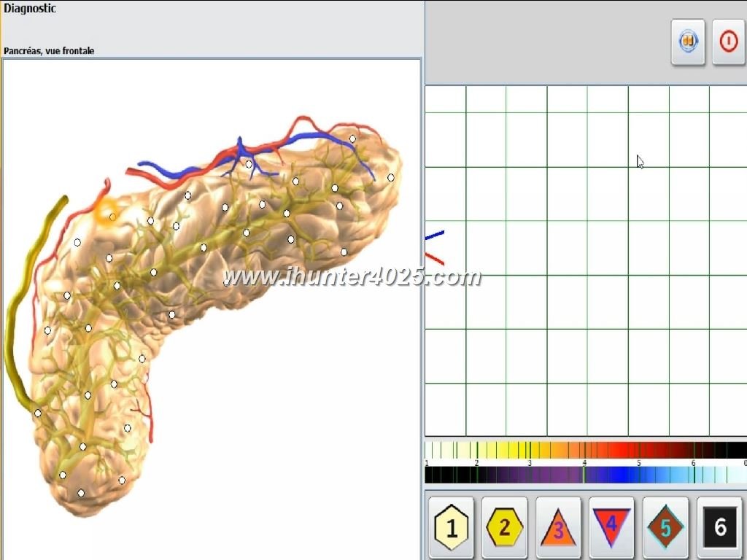Click the ihunter4025.com watermark text

coord(352,277)
